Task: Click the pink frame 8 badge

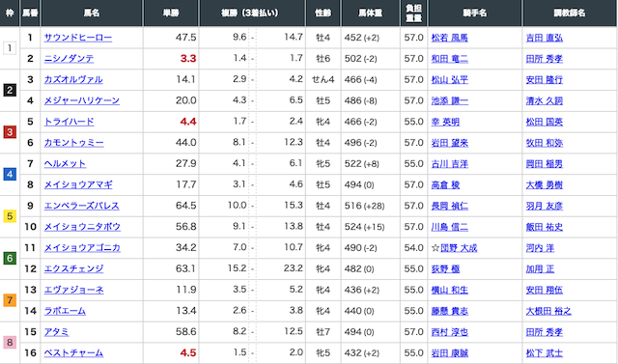Action: pyautogui.click(x=10, y=343)
